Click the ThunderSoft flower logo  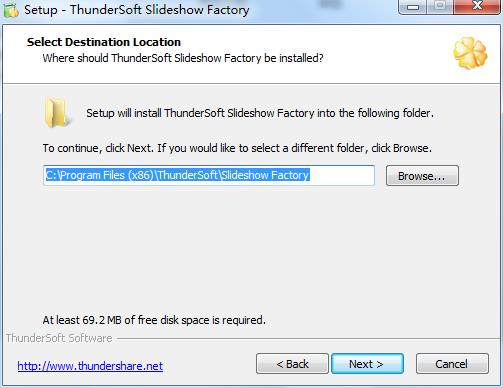[470, 53]
